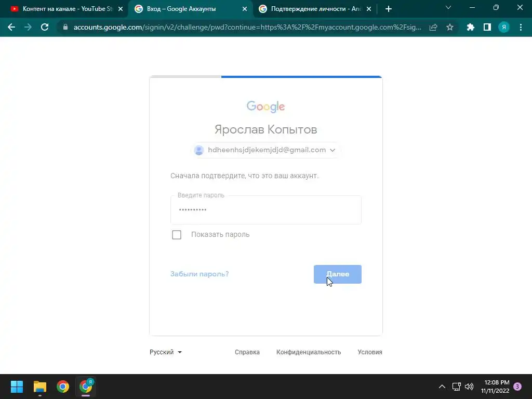532x399 pixels.
Task: Click the text Сначала подтвердите, что это ваш аккаунт
Action: point(244,176)
